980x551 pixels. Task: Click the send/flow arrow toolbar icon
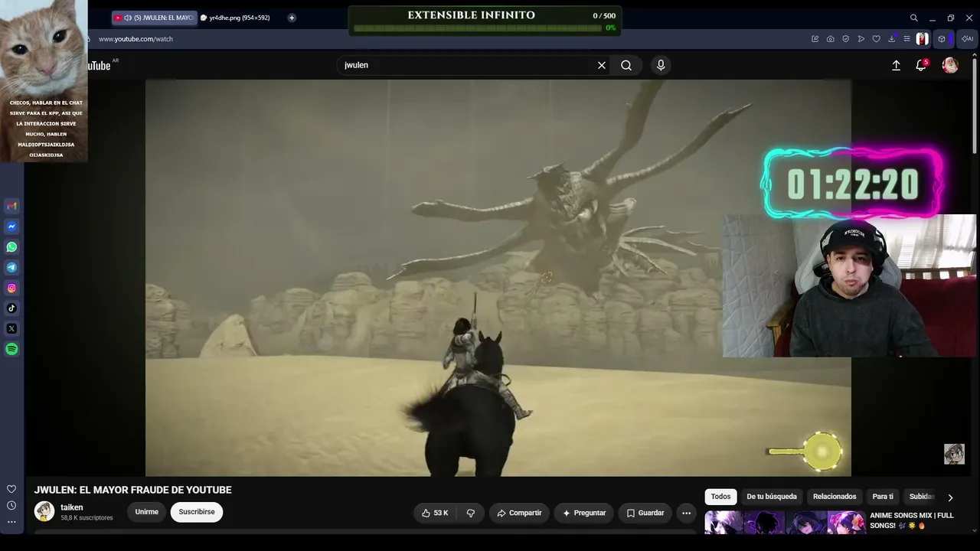click(x=861, y=39)
